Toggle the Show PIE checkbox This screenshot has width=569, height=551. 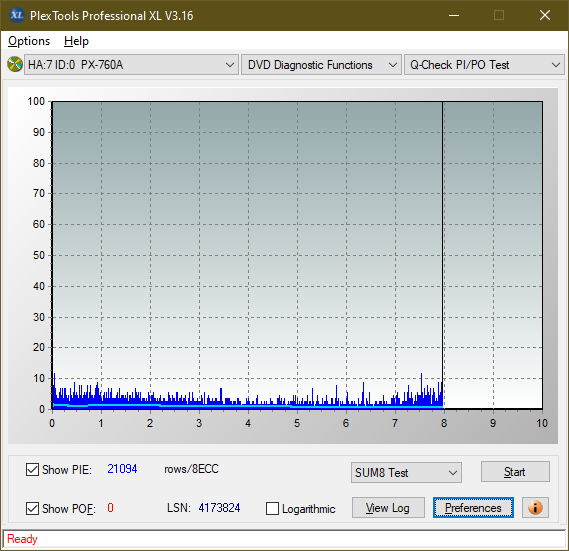(32, 469)
